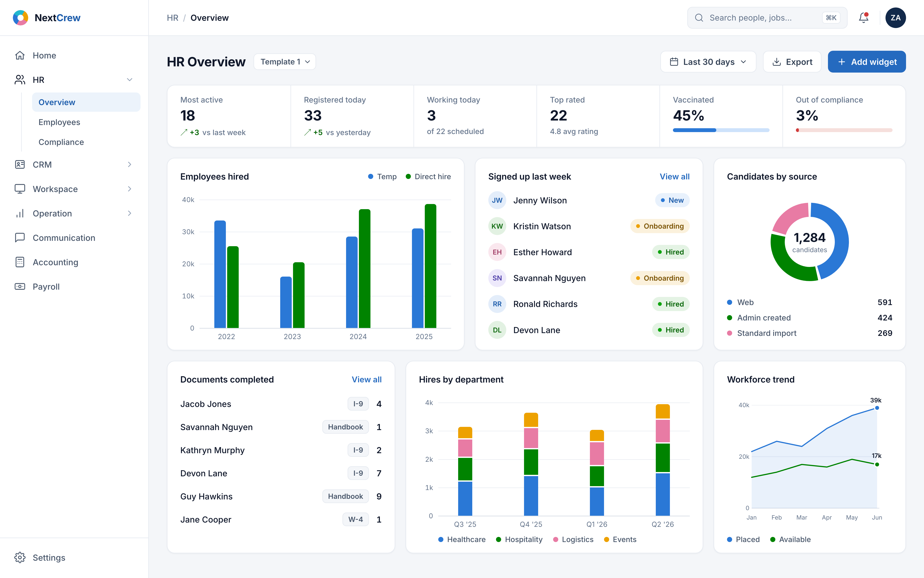Image resolution: width=924 pixels, height=578 pixels.
Task: Toggle the Web source legend row
Action: [x=809, y=302]
